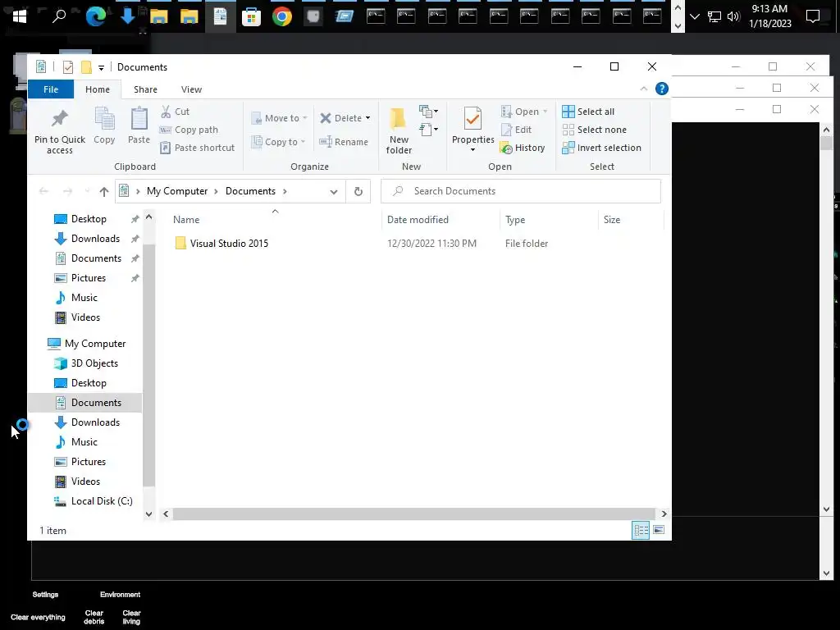Viewport: 840px width, 630px height.
Task: Expand address bar history dropdown
Action: coord(334,192)
